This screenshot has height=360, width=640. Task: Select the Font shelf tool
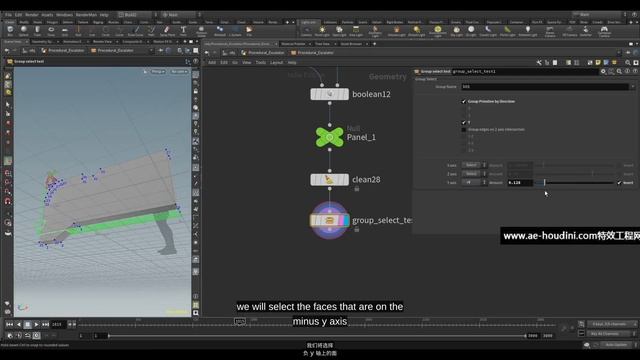coord(183,31)
